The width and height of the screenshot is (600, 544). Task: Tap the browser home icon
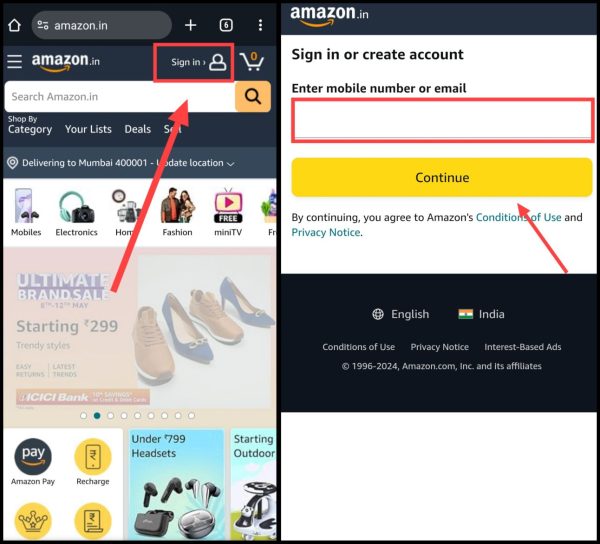(x=15, y=26)
